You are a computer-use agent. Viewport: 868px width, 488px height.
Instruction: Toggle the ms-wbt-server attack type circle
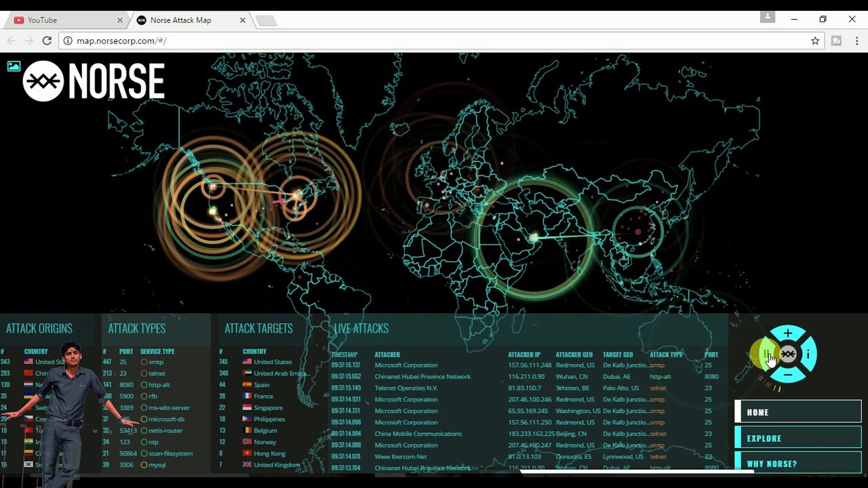tap(144, 408)
